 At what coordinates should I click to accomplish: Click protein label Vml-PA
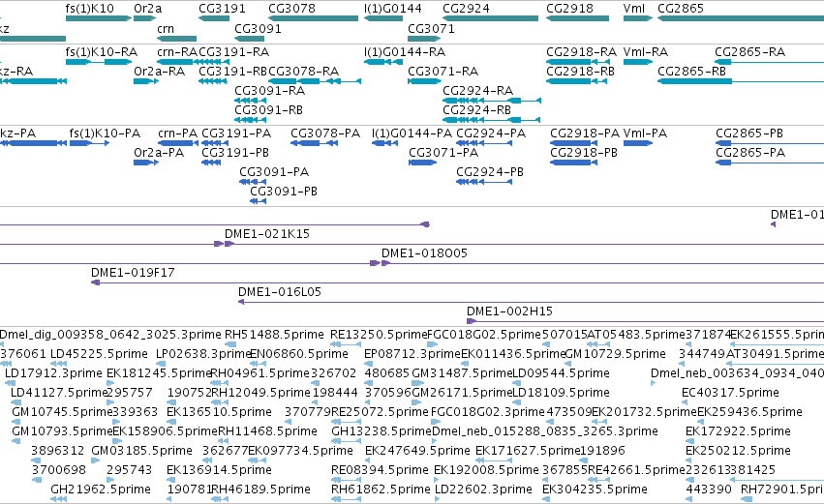pyautogui.click(x=645, y=133)
